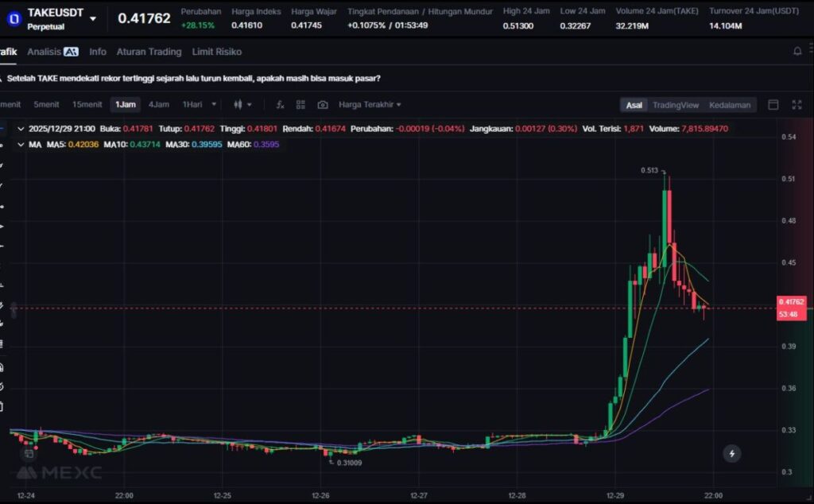814x504 pixels.
Task: Select the Asal chart mode
Action: pos(634,105)
